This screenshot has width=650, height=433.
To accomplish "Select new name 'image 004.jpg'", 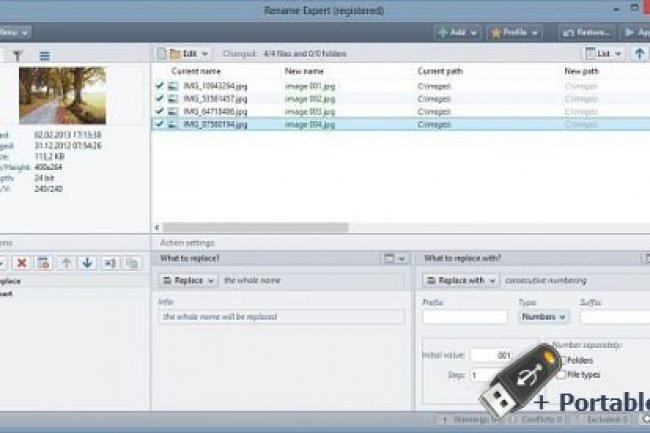I will click(310, 125).
